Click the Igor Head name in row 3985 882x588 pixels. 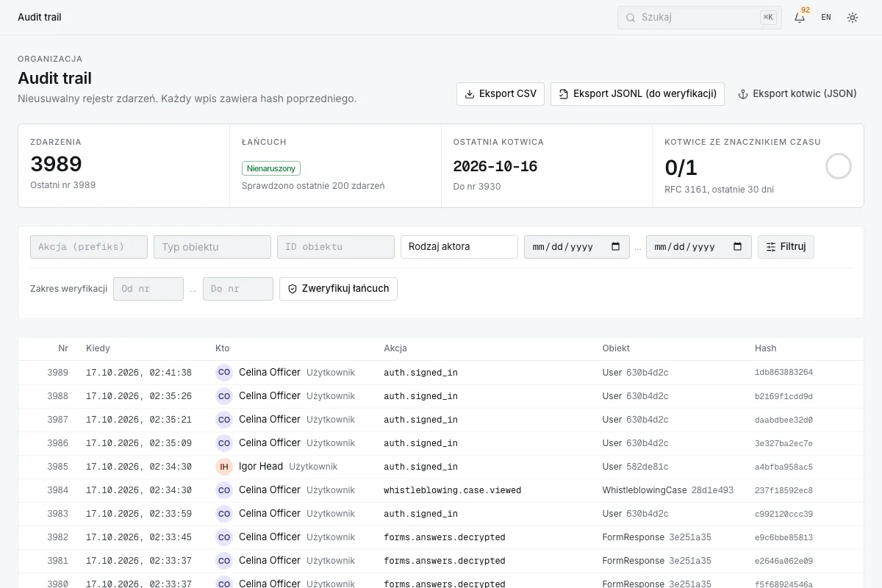point(261,467)
